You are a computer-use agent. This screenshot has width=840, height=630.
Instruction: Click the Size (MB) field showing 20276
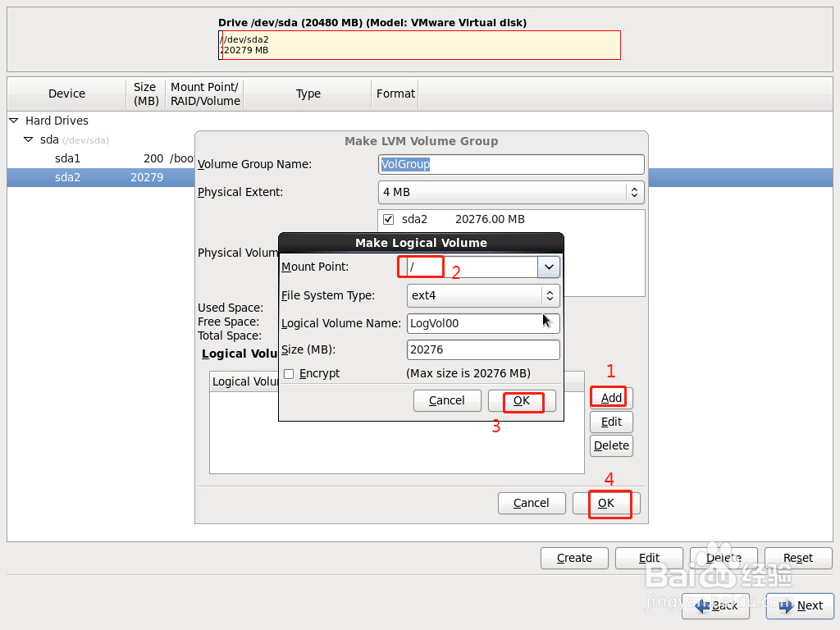point(483,349)
